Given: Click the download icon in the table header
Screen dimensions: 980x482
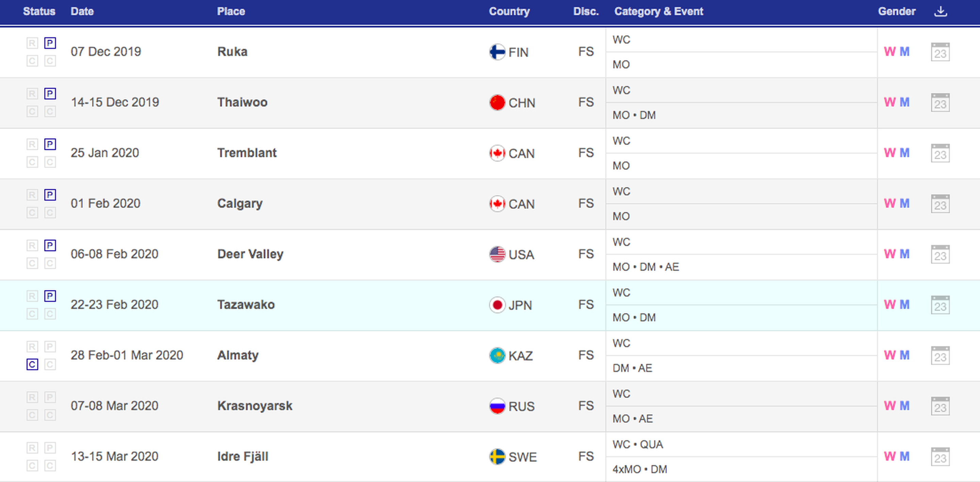Looking at the screenshot, I should (x=940, y=11).
